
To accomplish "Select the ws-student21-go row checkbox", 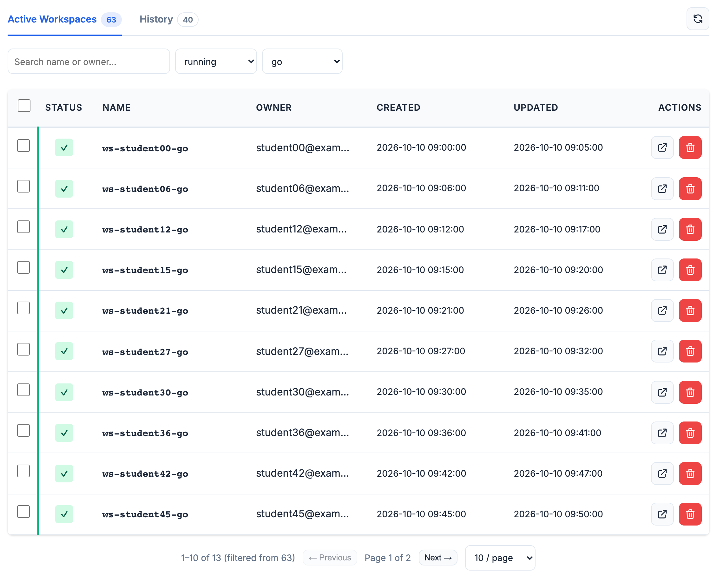I will click(23, 308).
